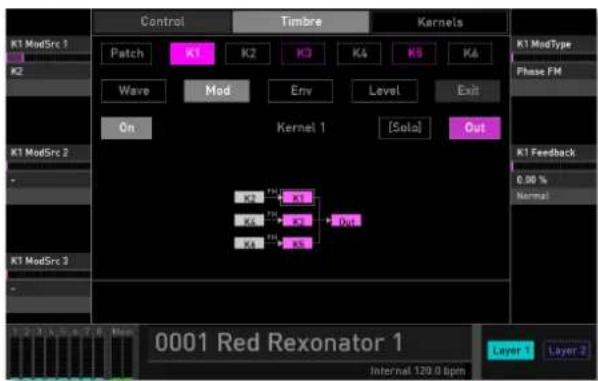Click the bottom grey modulator node in the diagram

click(x=249, y=243)
